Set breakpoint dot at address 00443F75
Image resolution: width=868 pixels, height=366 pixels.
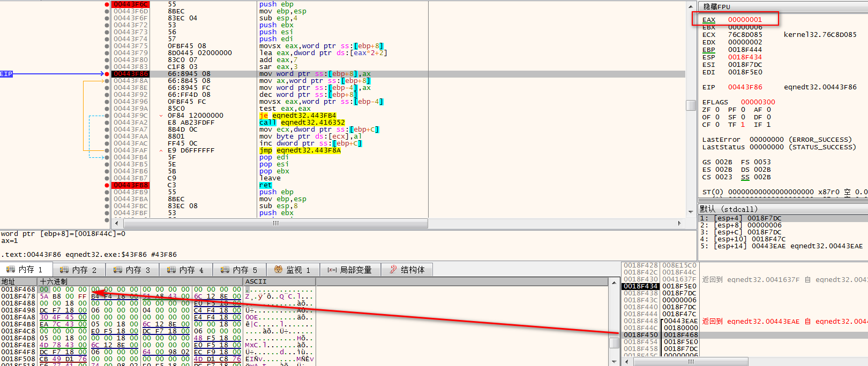point(107,46)
